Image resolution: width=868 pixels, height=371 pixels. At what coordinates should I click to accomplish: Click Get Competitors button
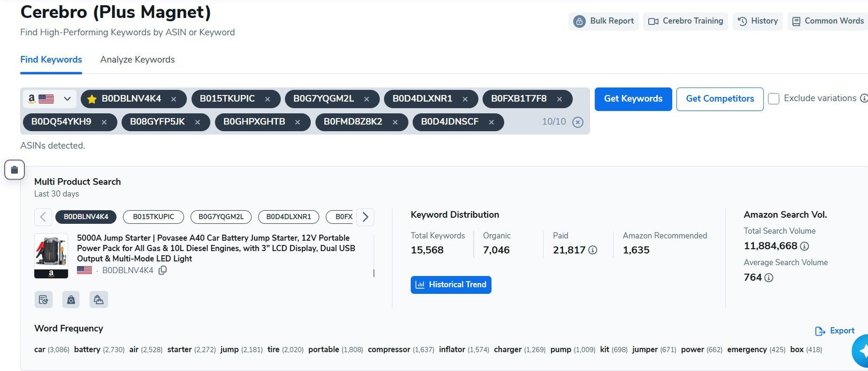(x=720, y=99)
